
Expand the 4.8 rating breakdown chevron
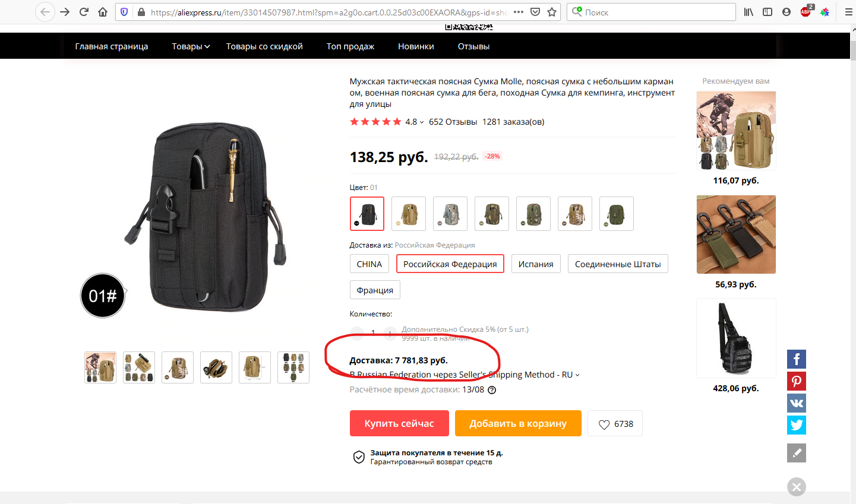pos(422,122)
